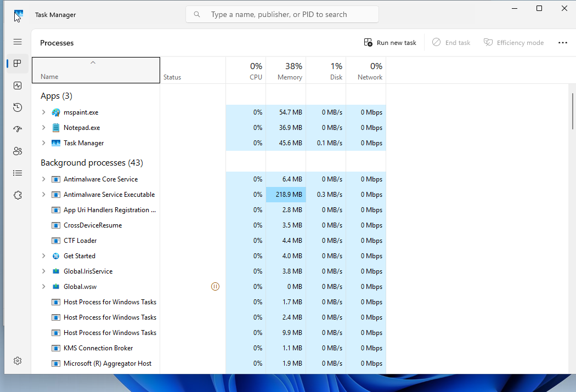Select the Host Process row using 2.4 MB
Viewport: 576px width, 392px height.
pos(208,317)
